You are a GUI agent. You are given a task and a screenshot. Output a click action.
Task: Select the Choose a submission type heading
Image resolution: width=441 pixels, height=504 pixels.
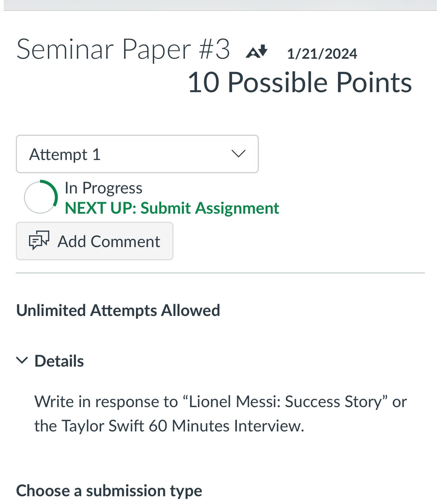110,490
